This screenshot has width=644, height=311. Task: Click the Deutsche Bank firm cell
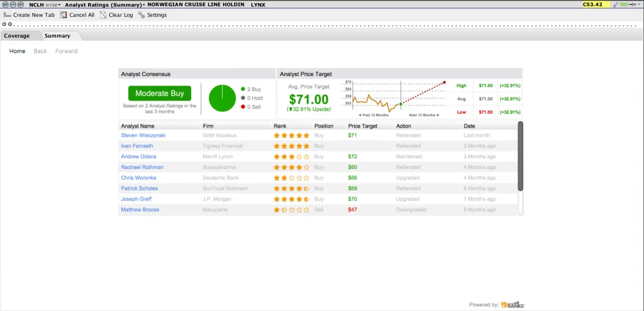(221, 178)
